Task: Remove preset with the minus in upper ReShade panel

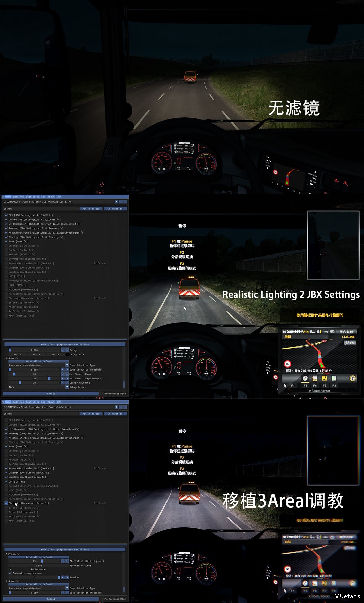Action: 125,202
